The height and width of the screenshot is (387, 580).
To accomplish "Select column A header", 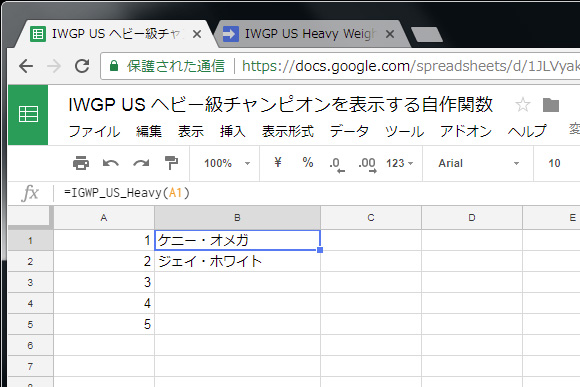I will 104,218.
